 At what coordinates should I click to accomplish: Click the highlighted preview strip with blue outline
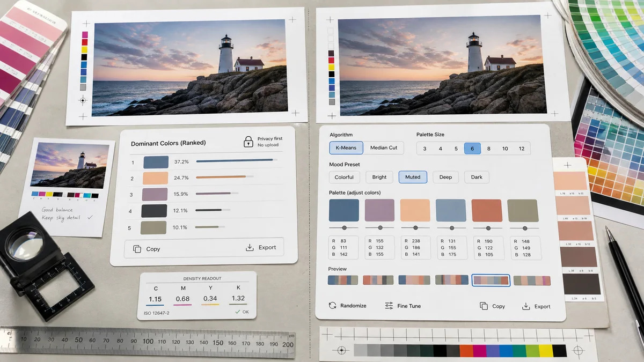[491, 280]
